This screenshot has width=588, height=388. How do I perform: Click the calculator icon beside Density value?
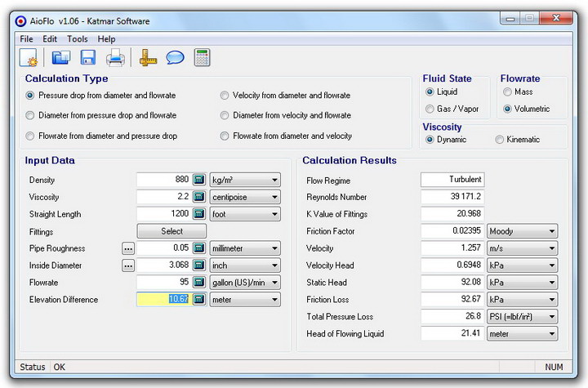point(199,180)
